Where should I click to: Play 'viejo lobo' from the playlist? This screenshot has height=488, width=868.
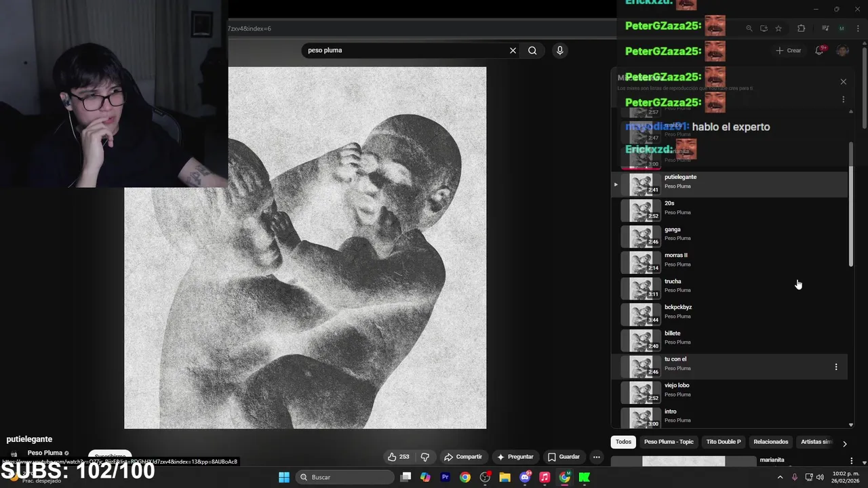click(730, 393)
